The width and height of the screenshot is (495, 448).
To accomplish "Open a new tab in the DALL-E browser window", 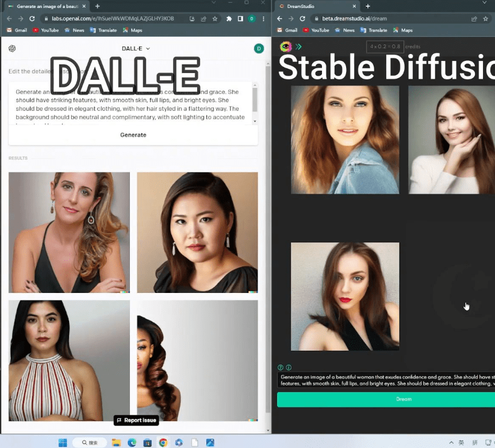I will coord(98,6).
